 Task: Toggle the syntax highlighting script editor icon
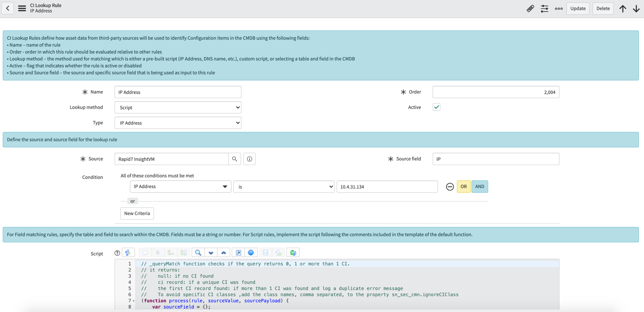click(x=128, y=253)
